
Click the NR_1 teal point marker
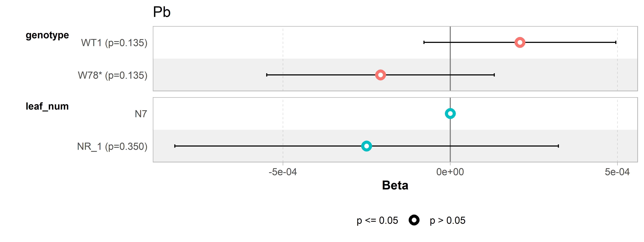point(366,146)
